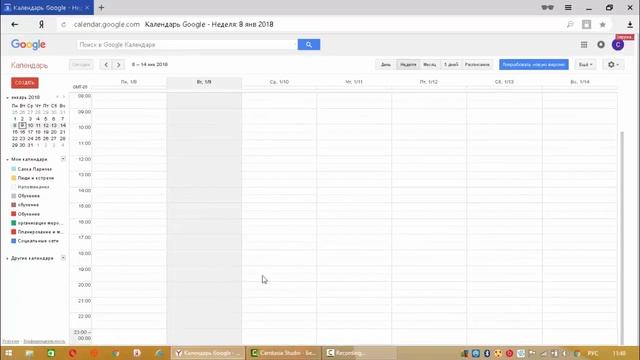Click the incognito glasses icon

[547, 7]
